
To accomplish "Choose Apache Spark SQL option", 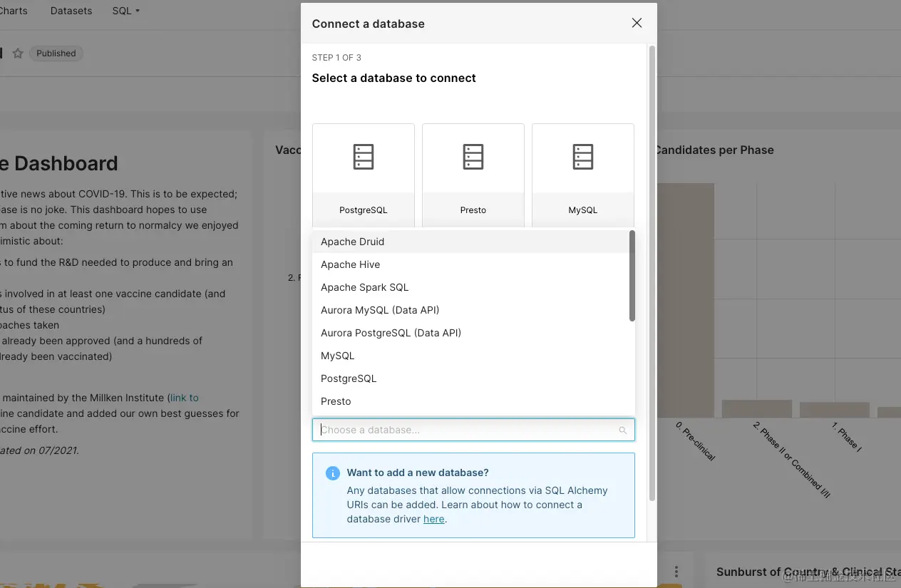I will point(471,287).
